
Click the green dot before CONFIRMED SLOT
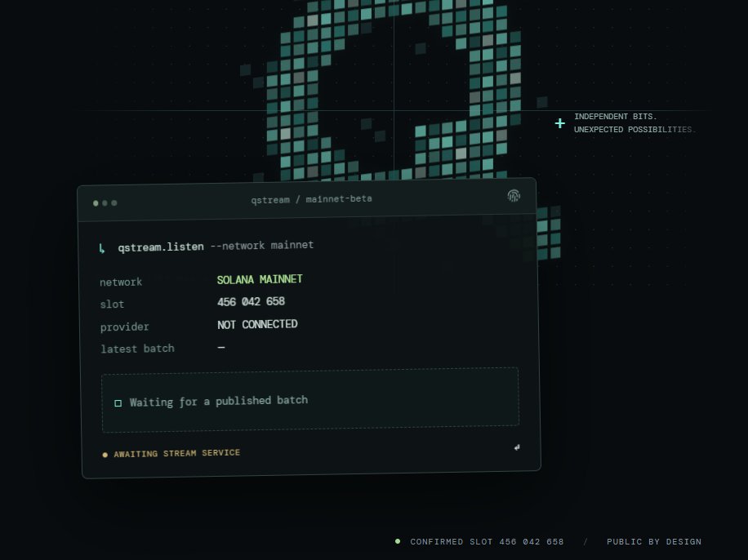pyautogui.click(x=398, y=541)
